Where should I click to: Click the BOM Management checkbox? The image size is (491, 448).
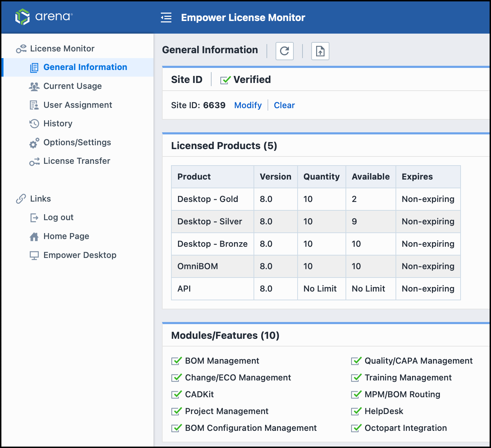177,361
